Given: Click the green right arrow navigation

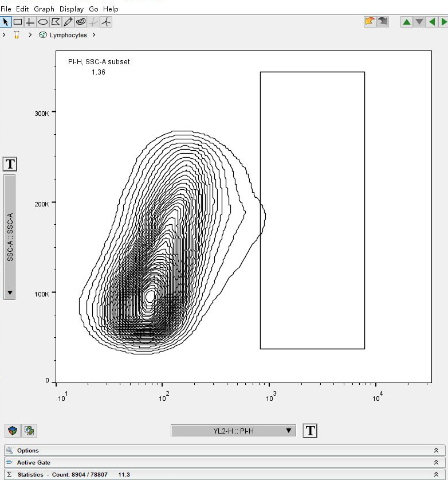Looking at the screenshot, I should [x=443, y=22].
